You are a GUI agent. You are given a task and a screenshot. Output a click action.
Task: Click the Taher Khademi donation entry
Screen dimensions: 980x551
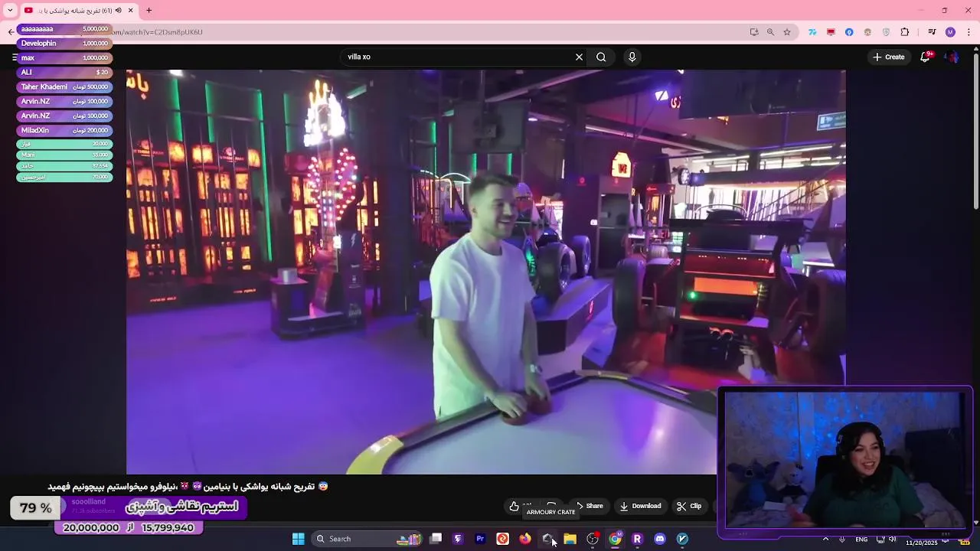64,87
